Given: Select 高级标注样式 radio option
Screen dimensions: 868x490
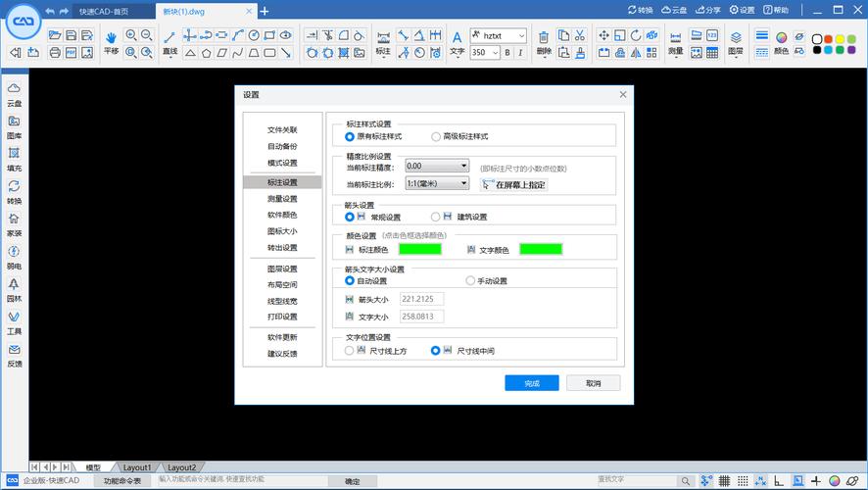Looking at the screenshot, I should (x=436, y=136).
